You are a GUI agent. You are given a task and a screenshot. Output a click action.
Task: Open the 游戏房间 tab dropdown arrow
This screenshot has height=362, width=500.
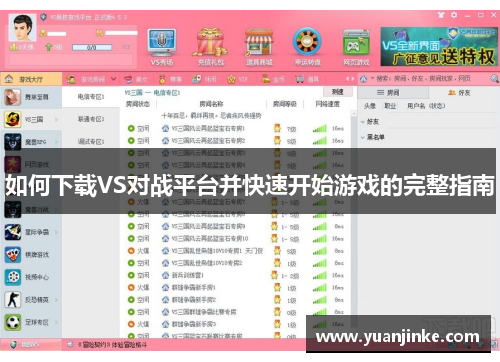[x=114, y=79]
